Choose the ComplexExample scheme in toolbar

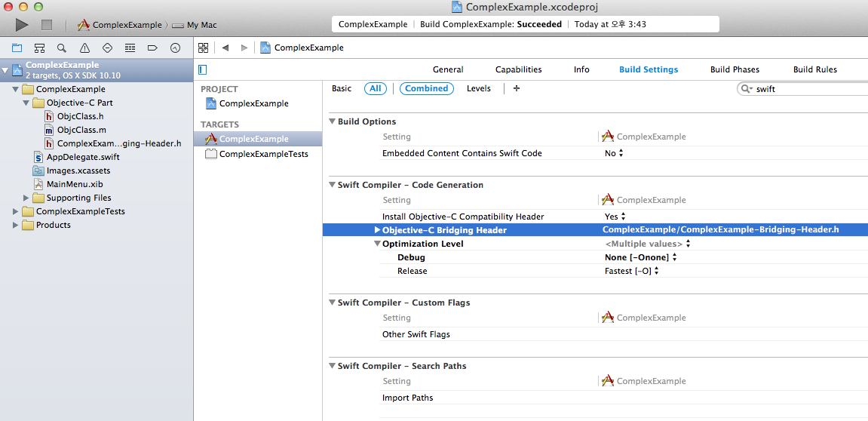tap(121, 25)
